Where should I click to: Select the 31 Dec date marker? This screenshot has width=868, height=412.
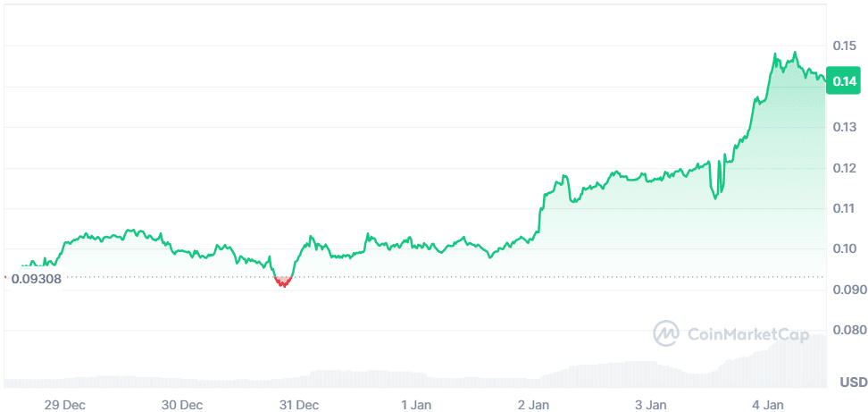pos(297,404)
